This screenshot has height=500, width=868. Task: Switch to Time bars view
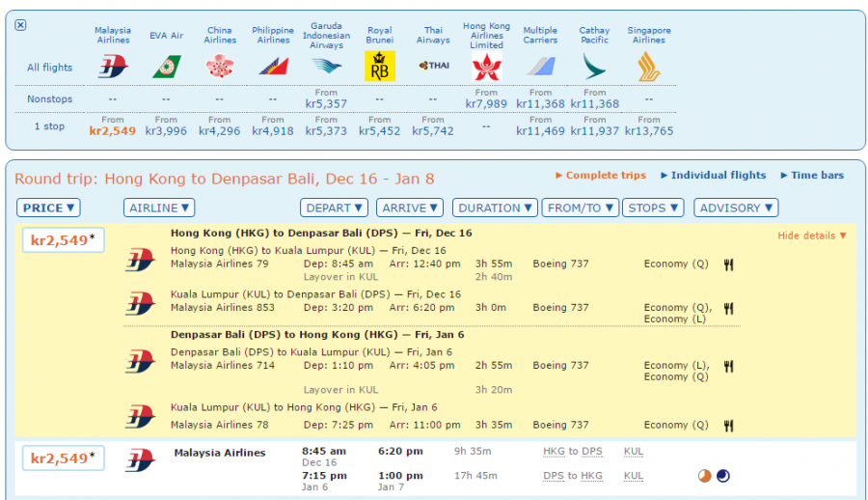click(818, 176)
